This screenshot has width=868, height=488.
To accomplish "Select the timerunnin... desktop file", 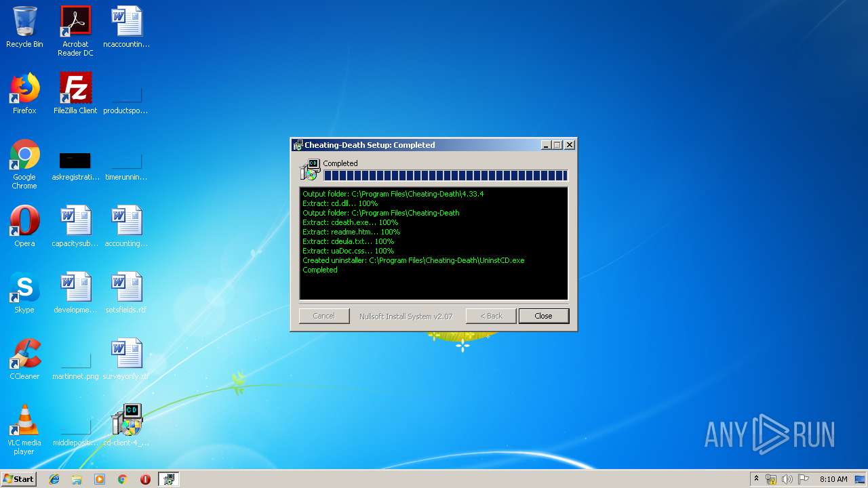I will coord(126,165).
